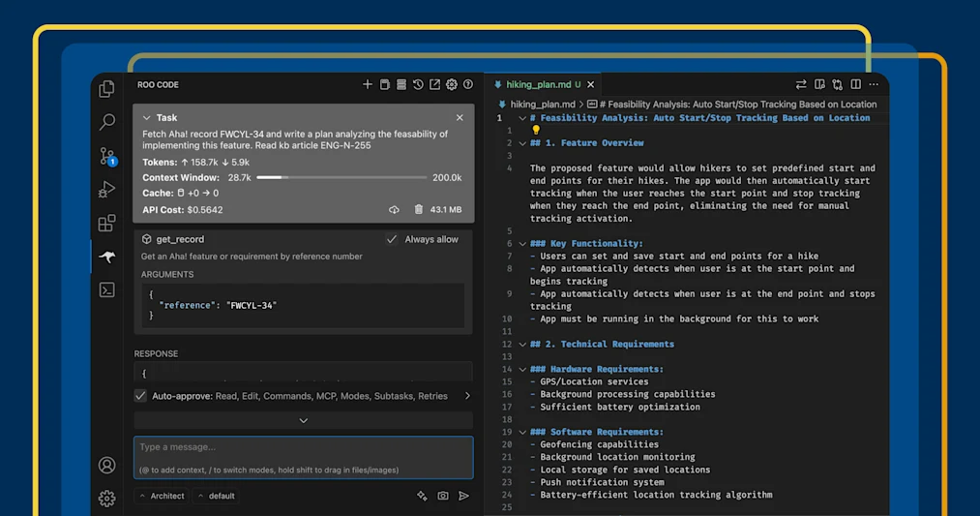This screenshot has height=516, width=980.
Task: Open Roo Code in editor pop-out icon
Action: tap(434, 84)
